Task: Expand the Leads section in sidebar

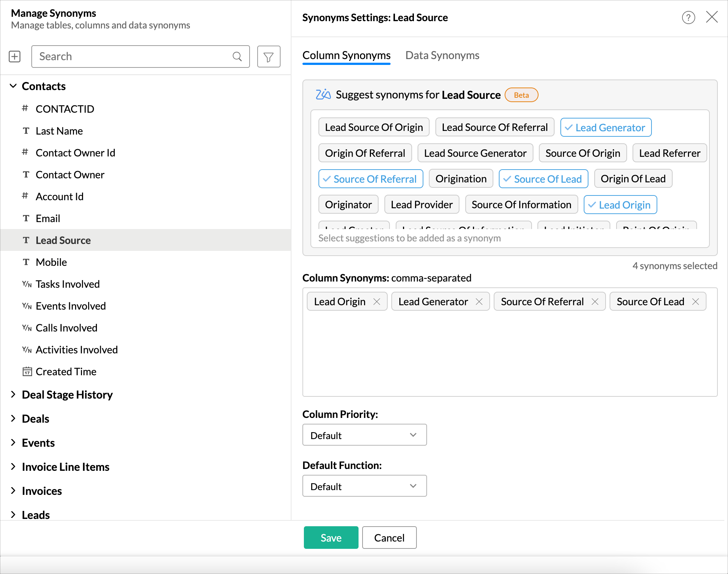Action: (x=13, y=514)
